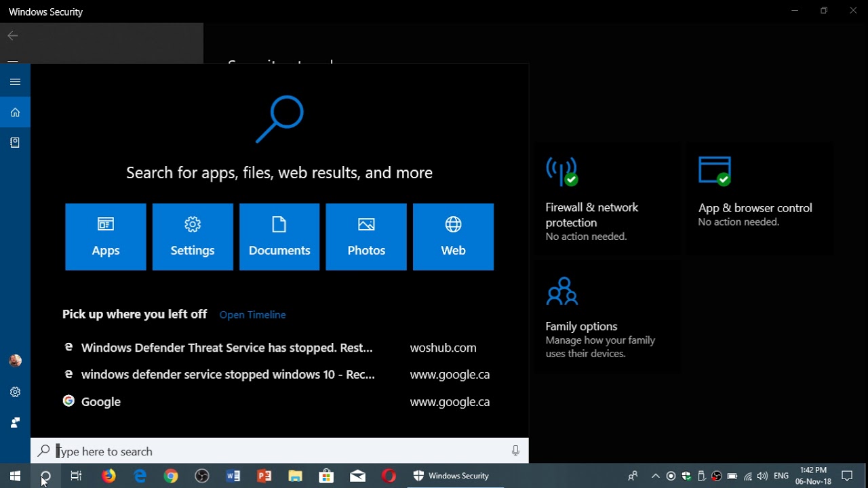Open PowerPoint from the taskbar

[264, 476]
